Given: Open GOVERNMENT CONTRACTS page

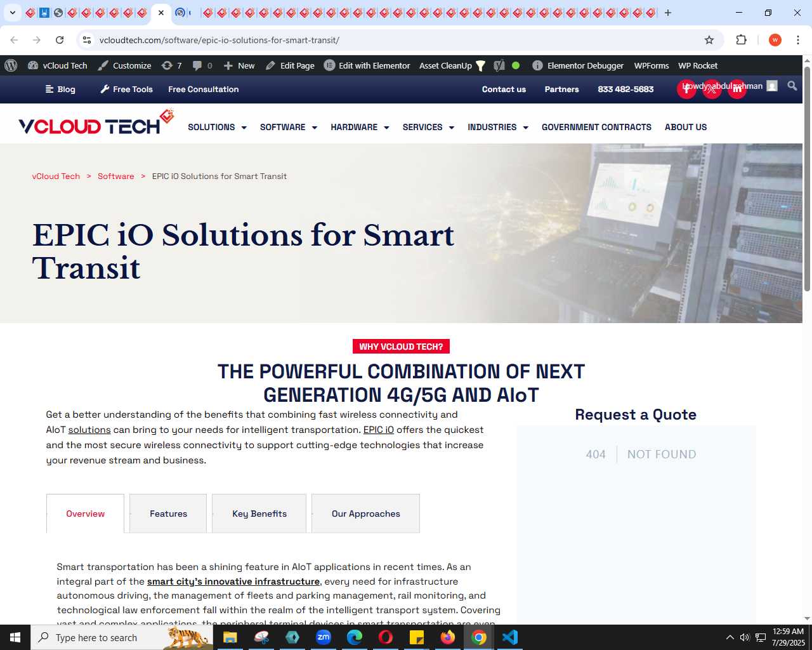Looking at the screenshot, I should (x=596, y=127).
